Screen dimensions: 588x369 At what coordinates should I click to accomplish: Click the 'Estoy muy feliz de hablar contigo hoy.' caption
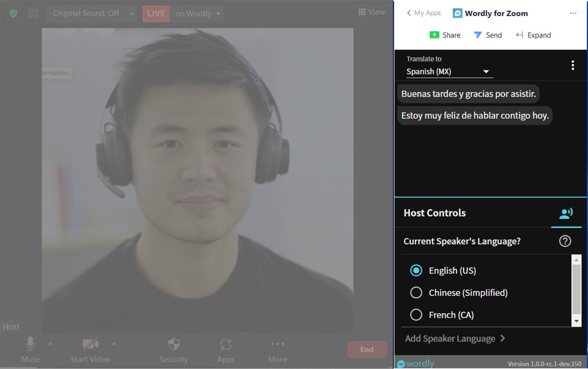[475, 116]
